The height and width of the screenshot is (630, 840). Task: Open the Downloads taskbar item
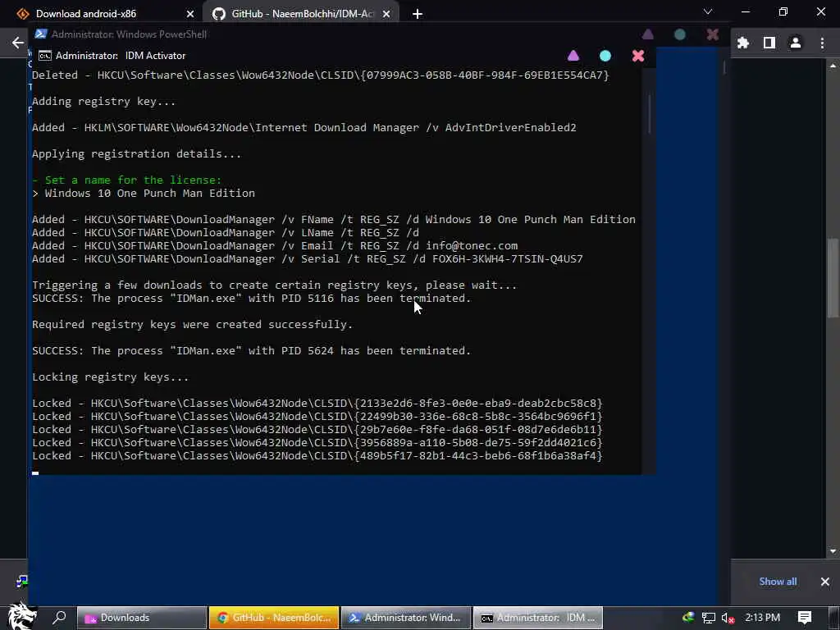point(142,618)
